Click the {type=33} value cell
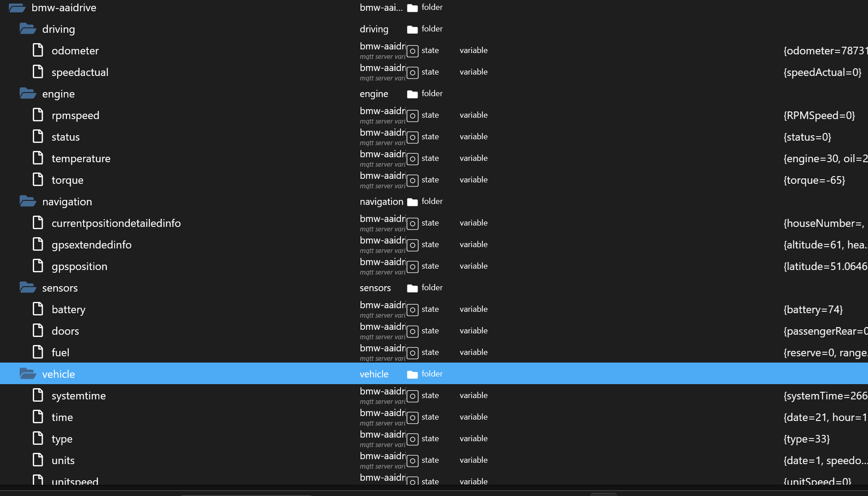Image resolution: width=868 pixels, height=496 pixels. 806,439
